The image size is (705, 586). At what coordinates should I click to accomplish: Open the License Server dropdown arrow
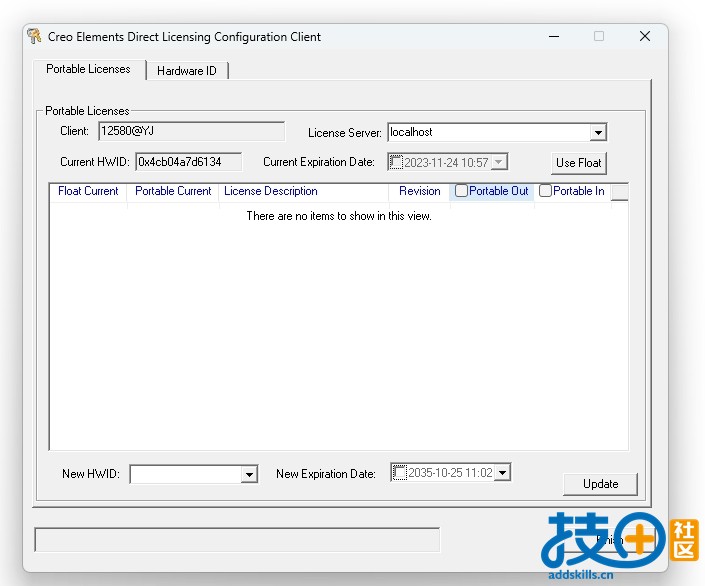click(x=598, y=133)
